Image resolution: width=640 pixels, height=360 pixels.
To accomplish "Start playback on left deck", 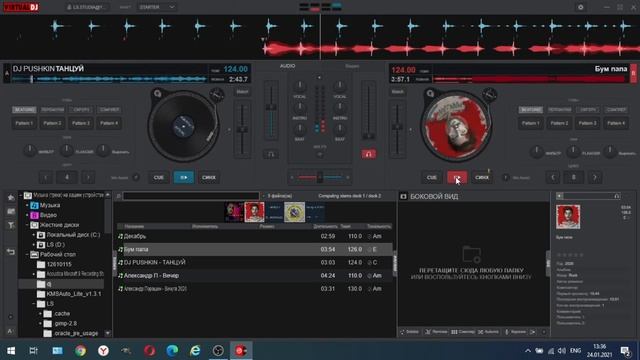I will coord(184,177).
